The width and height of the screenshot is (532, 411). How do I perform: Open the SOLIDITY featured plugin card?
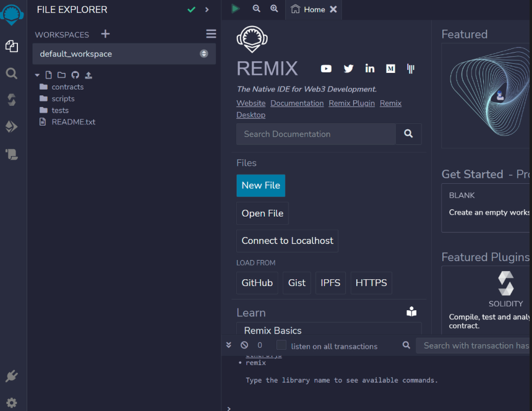(487, 300)
